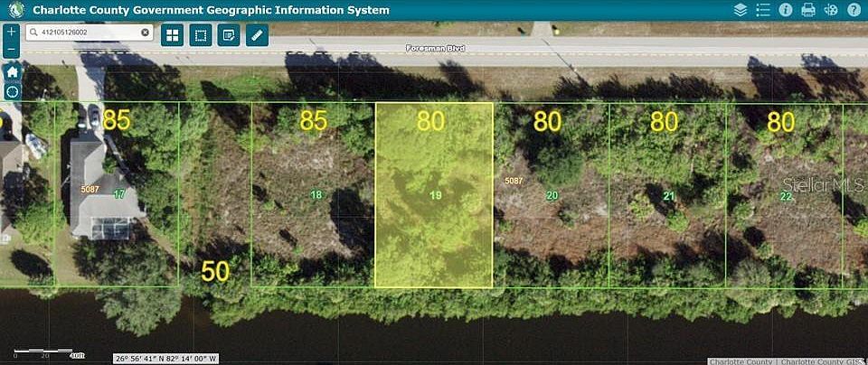Activate the My Location compass button

click(x=12, y=91)
